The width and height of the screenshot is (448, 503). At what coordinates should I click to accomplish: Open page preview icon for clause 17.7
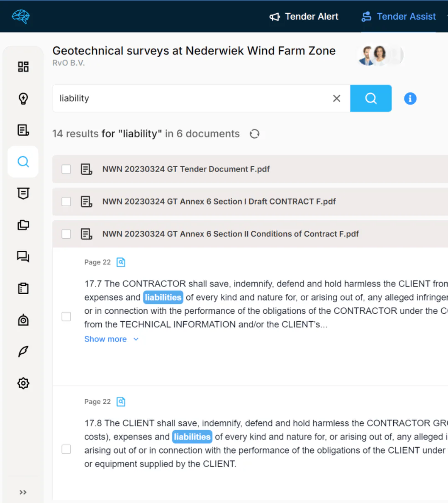click(121, 262)
